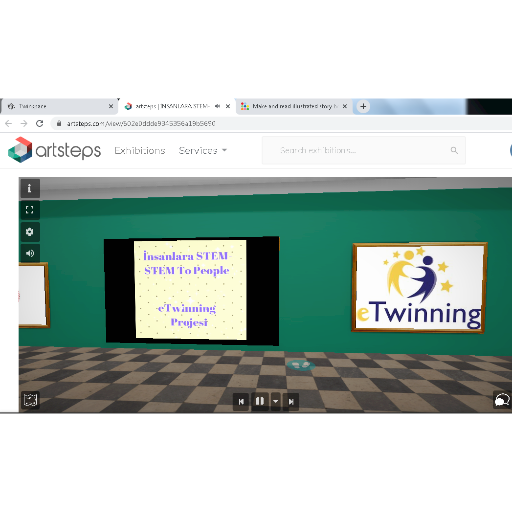The height and width of the screenshot is (512, 512).
Task: Open the viewer settings gear
Action: 30,232
